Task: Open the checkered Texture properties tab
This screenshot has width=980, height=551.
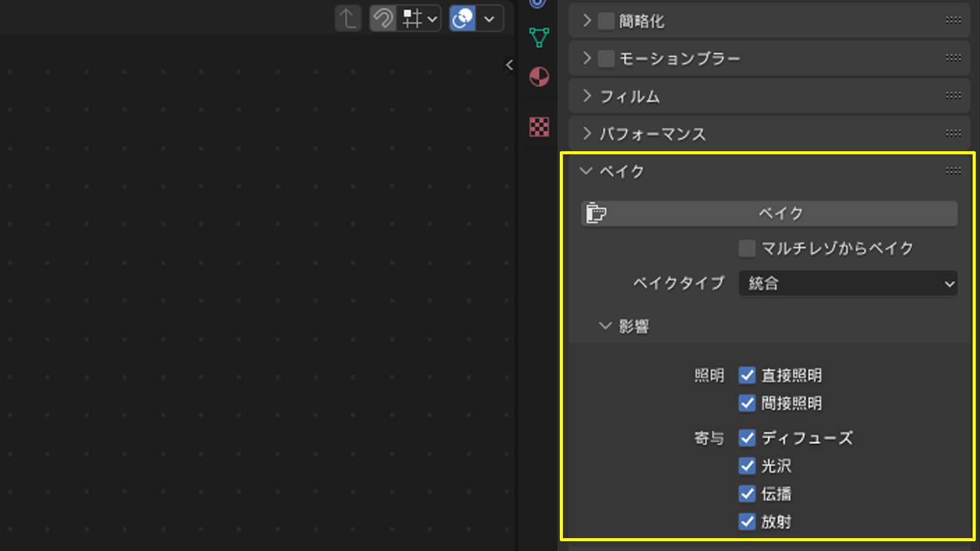Action: click(539, 127)
